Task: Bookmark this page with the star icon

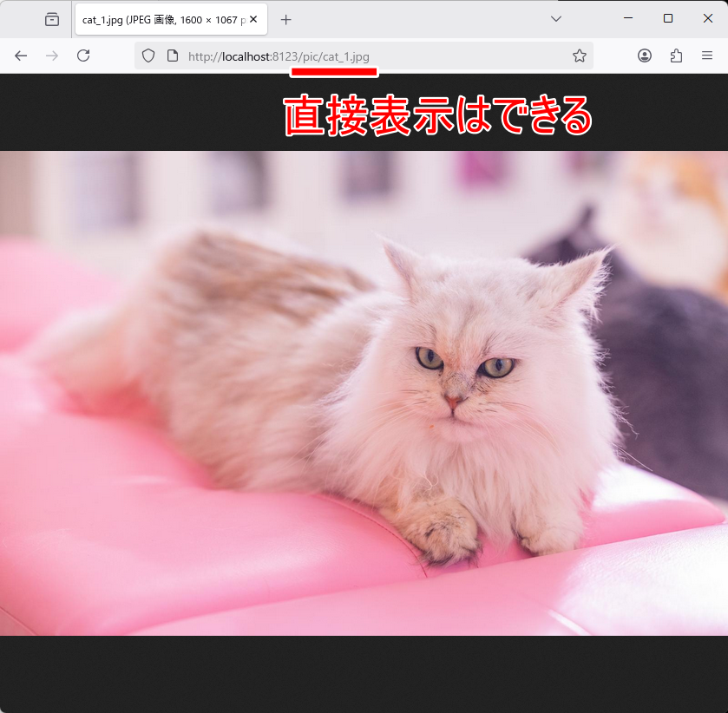Action: click(x=579, y=56)
